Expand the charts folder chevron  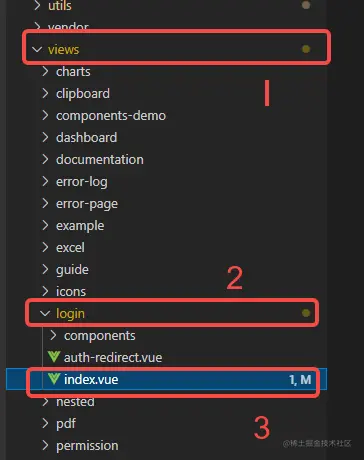45,71
